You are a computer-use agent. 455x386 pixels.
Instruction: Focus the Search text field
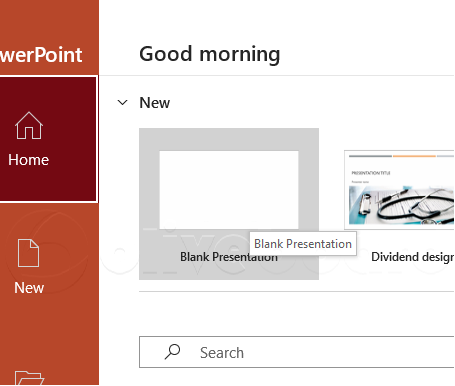pos(297,352)
